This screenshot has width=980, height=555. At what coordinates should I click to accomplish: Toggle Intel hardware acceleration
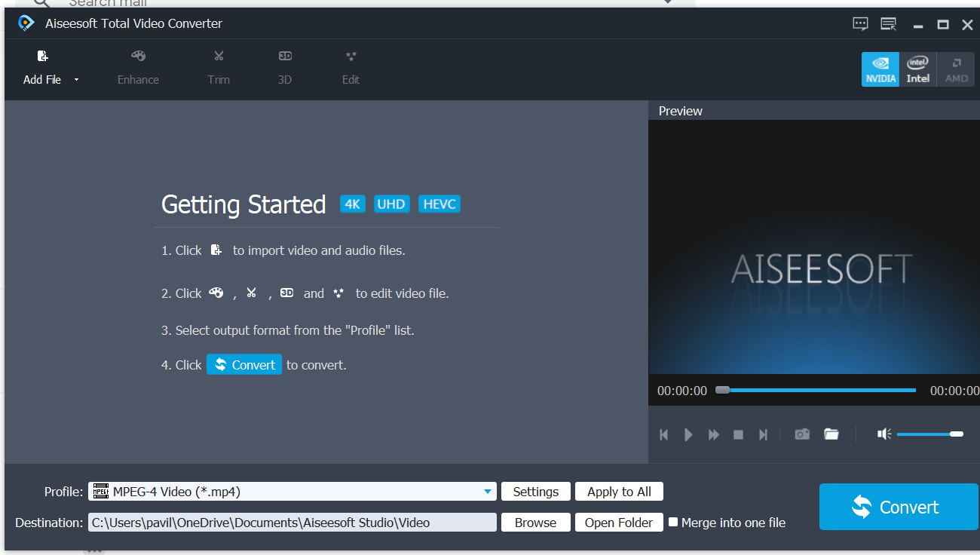917,69
